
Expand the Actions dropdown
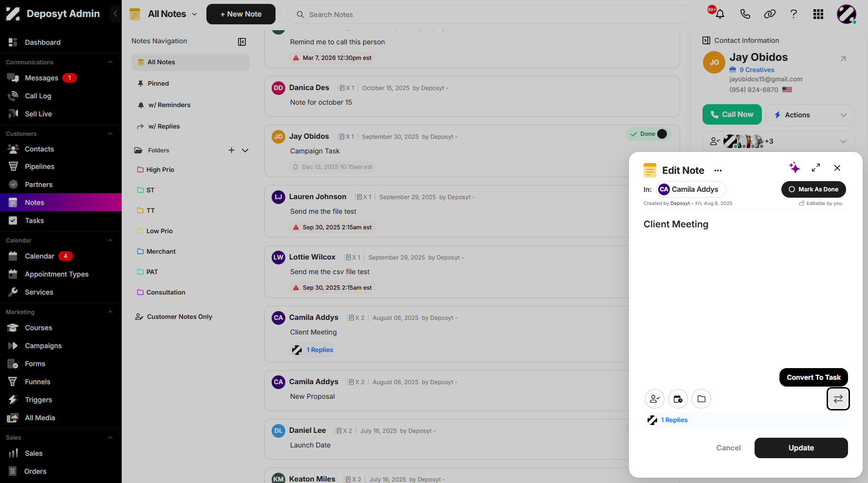810,115
